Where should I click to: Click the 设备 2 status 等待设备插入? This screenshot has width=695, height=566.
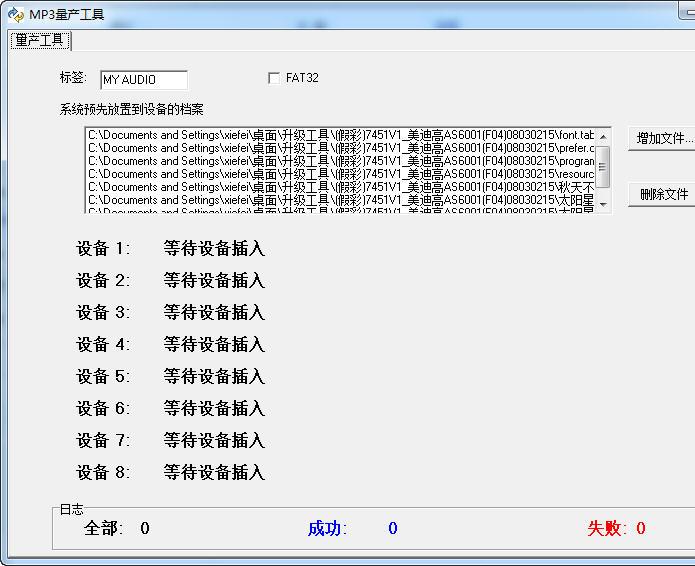(214, 280)
